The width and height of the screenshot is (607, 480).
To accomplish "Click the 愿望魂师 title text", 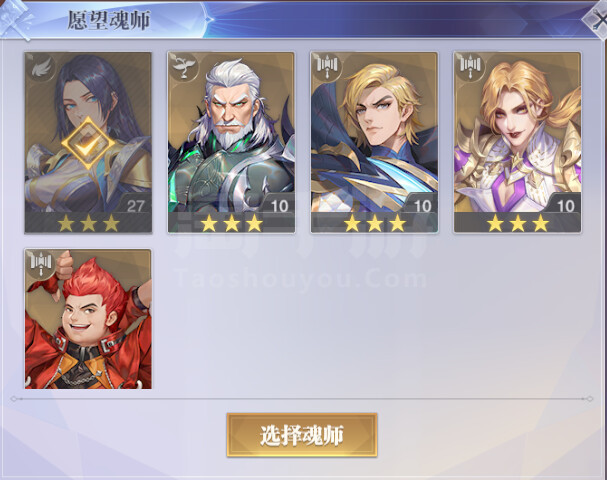I will click(x=108, y=20).
